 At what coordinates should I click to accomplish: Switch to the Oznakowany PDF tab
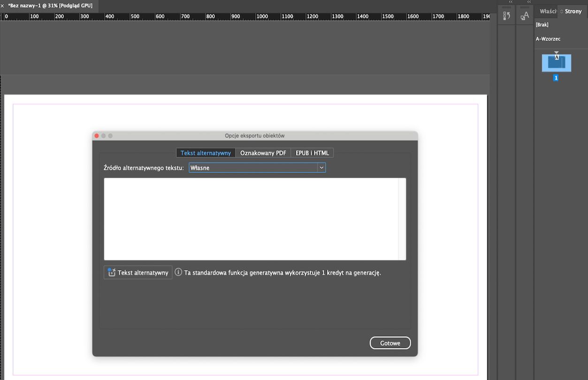point(263,153)
